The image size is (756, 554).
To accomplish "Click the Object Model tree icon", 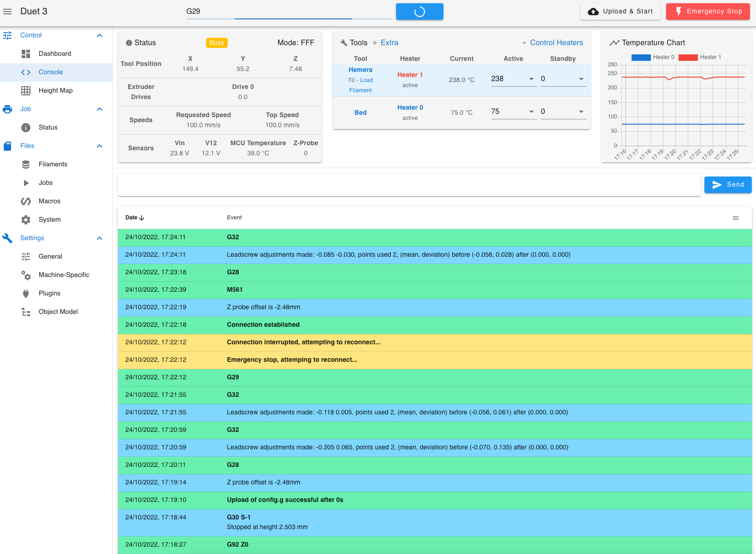I will tap(26, 312).
